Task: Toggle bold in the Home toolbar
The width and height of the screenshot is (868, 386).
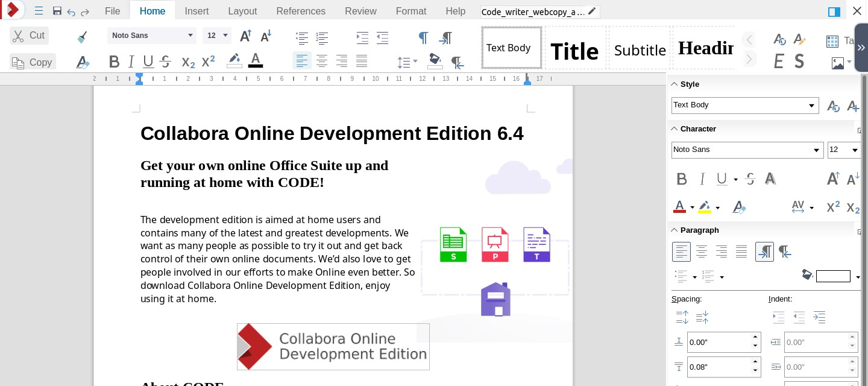Action: pos(114,62)
